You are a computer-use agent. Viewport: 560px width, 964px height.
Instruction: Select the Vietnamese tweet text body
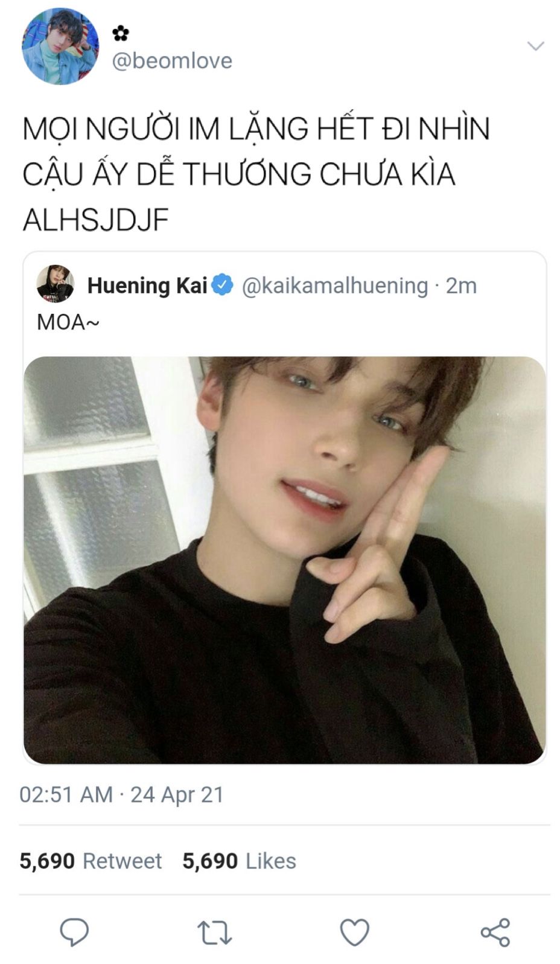[256, 174]
